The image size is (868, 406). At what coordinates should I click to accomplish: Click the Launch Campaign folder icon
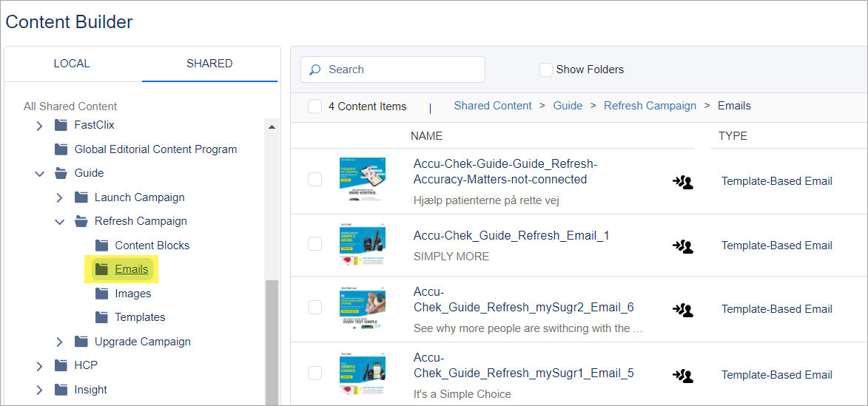pyautogui.click(x=81, y=197)
